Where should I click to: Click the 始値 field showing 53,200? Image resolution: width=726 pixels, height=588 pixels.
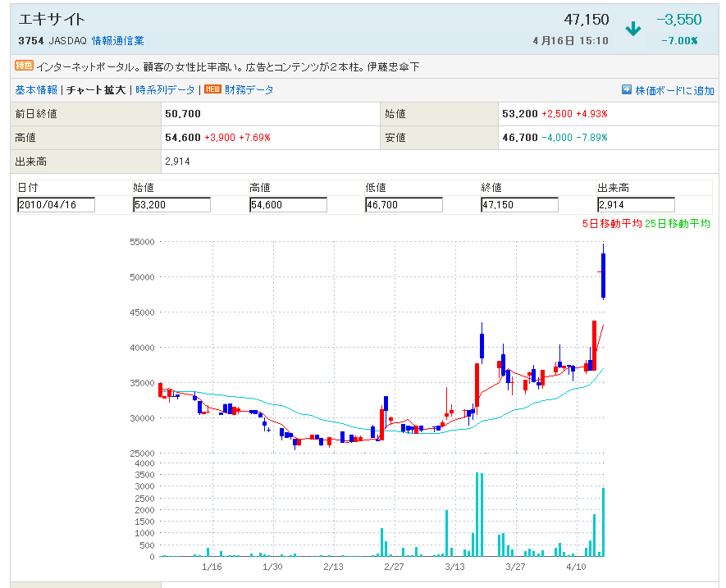(171, 205)
